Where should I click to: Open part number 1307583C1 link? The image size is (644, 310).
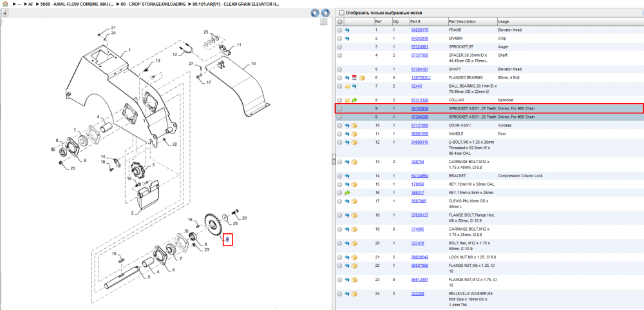(421, 77)
